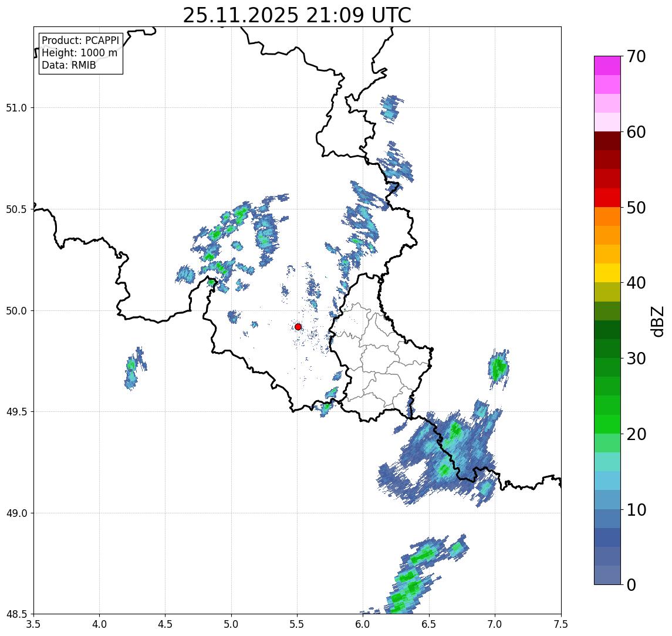Click the longitude axis label 4.5
This screenshot has width=672, height=636.
click(166, 624)
